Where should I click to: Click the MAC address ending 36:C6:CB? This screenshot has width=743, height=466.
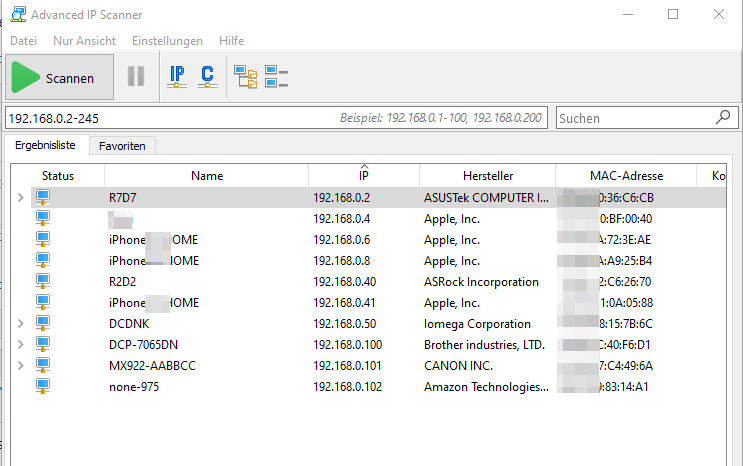tap(607, 198)
